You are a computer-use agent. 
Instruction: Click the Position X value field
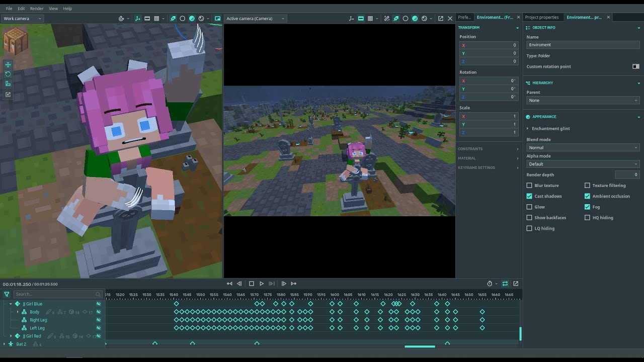[489, 45]
